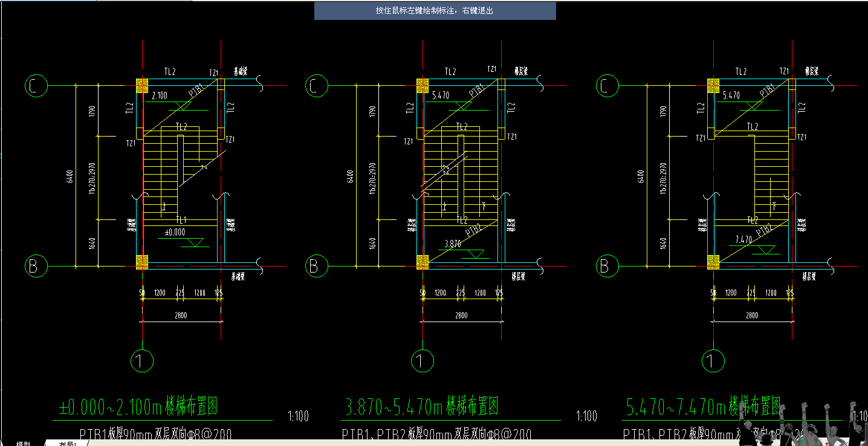Select the ±0.000 elevation label in the stair plan

tap(175, 232)
